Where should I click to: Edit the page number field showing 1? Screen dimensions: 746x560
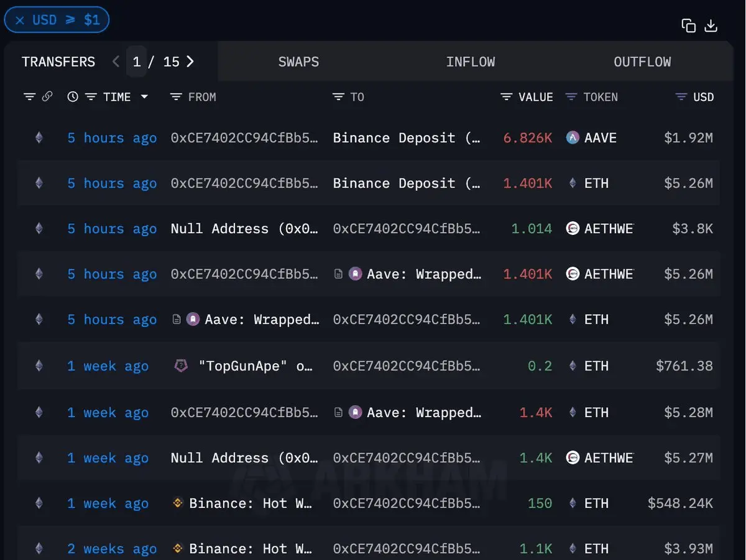pyautogui.click(x=137, y=62)
